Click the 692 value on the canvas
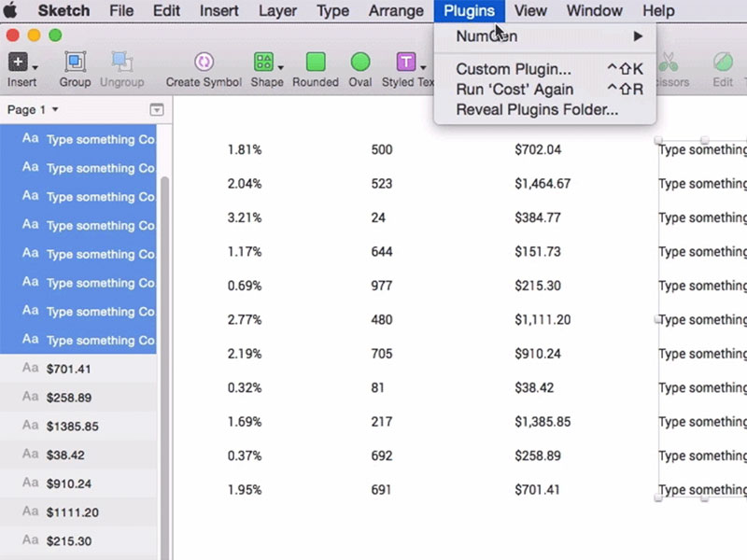Image resolution: width=747 pixels, height=560 pixels. 382,455
